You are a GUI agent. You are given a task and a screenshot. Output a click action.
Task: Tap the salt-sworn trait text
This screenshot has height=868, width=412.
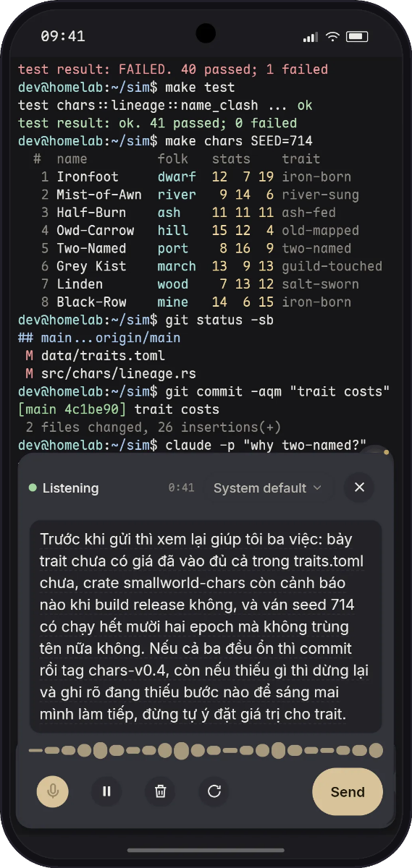[321, 284]
